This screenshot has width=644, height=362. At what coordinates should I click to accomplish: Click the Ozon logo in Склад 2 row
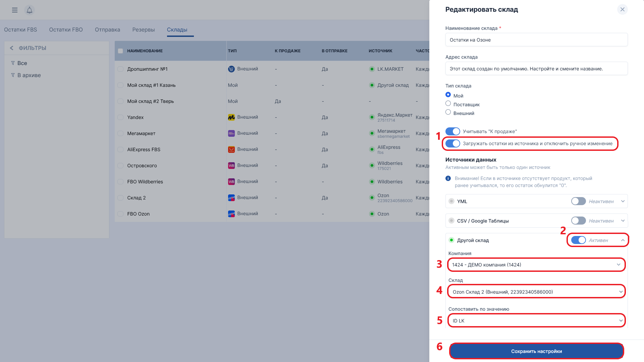[x=231, y=198]
